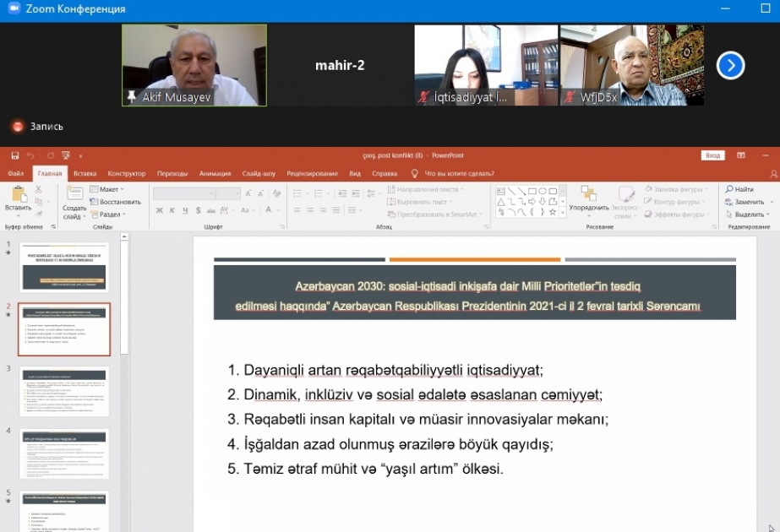Screen dimensions: 780x532
Task: Click the Вход sign-in button
Action: [713, 155]
